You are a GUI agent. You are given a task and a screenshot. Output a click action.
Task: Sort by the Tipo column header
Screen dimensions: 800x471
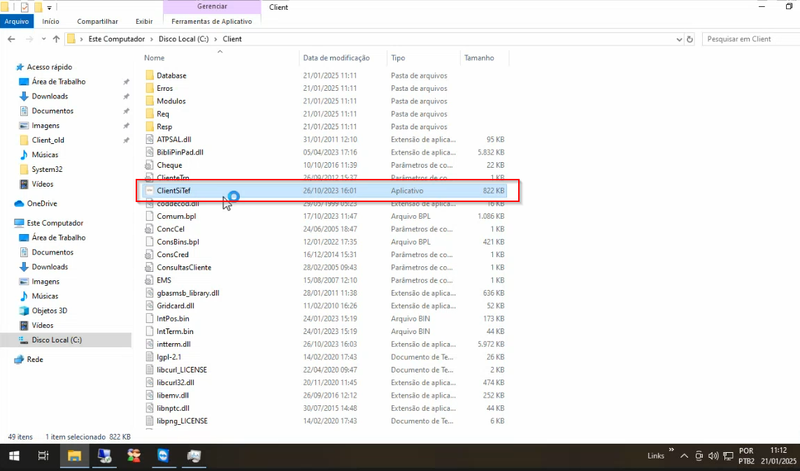(398, 58)
